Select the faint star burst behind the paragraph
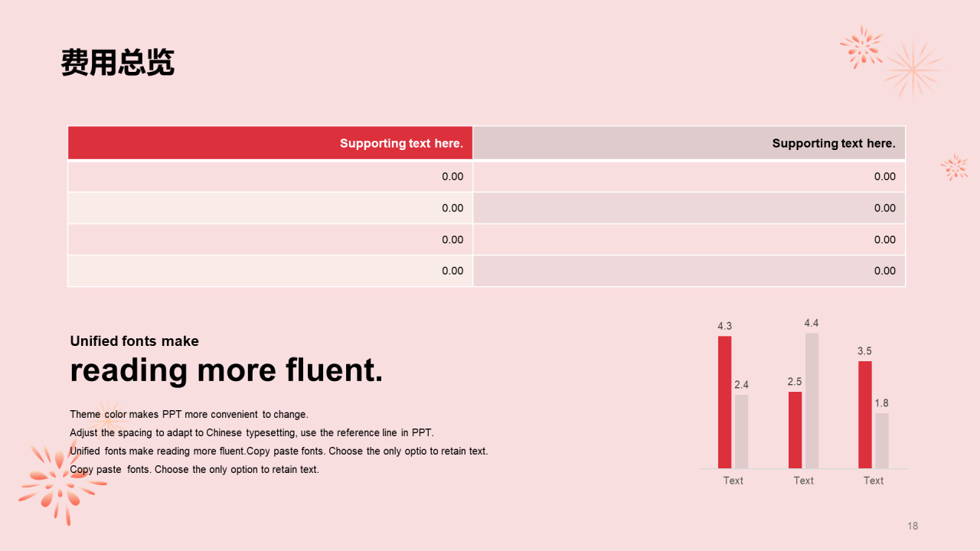980x551 pixels. click(x=107, y=418)
